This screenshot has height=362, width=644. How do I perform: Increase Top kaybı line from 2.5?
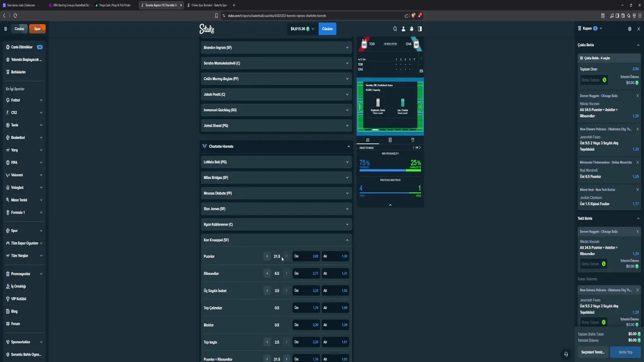(287, 342)
